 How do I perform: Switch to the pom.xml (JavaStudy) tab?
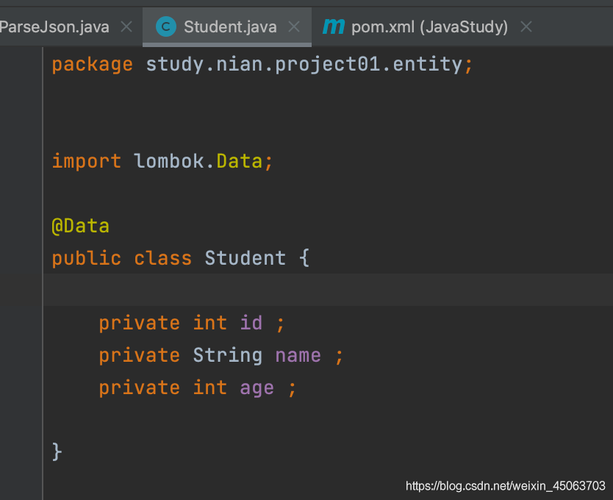[429, 27]
